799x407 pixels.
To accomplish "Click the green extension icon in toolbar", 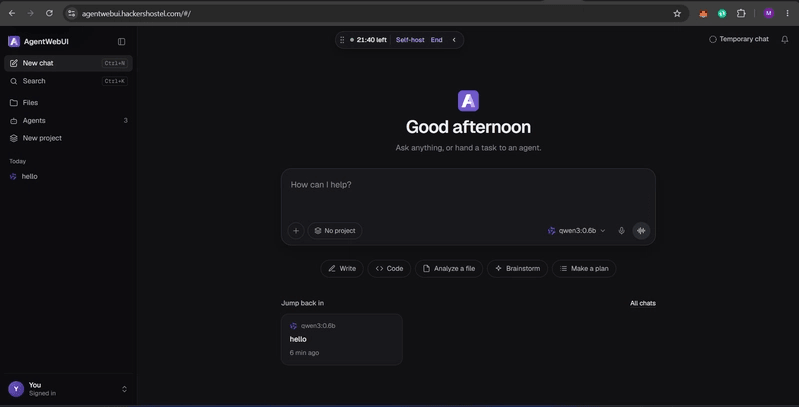I will [722, 14].
